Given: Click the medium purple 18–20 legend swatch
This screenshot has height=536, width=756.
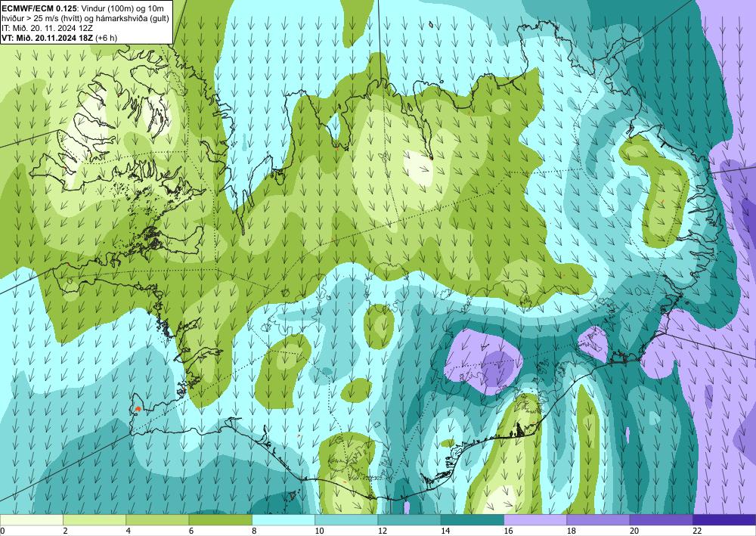Looking at the screenshot, I should tap(598, 520).
